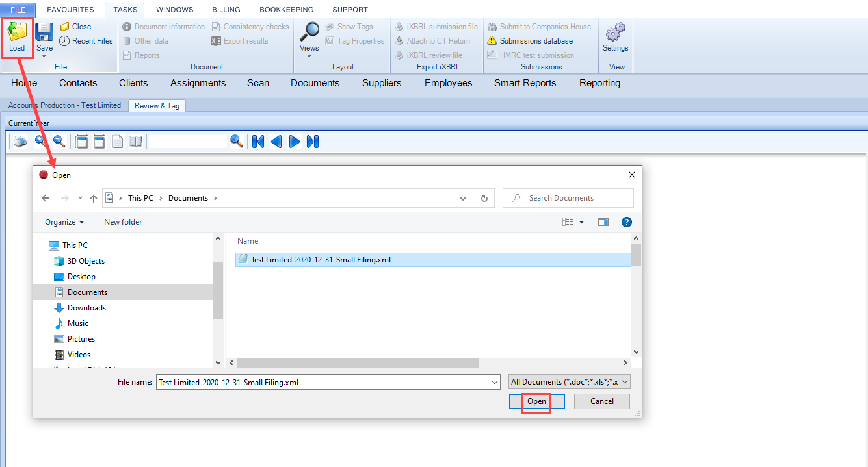Click the up-folder arrow in Open dialog

[x=94, y=198]
